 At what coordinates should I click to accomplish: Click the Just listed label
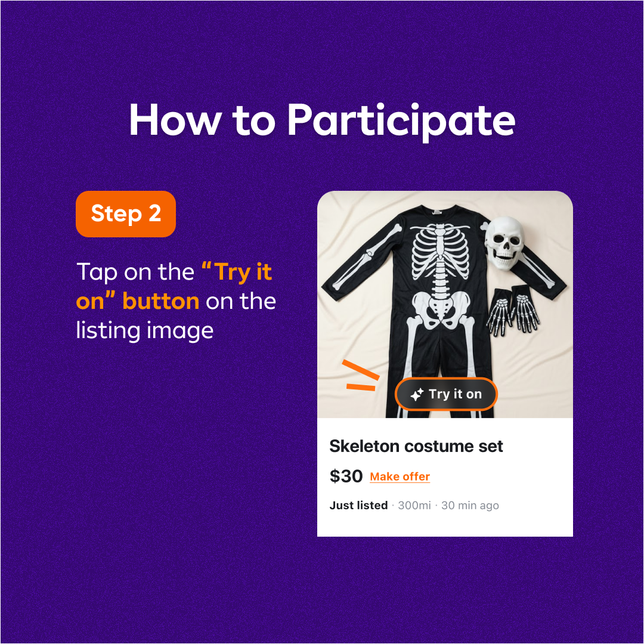(358, 505)
